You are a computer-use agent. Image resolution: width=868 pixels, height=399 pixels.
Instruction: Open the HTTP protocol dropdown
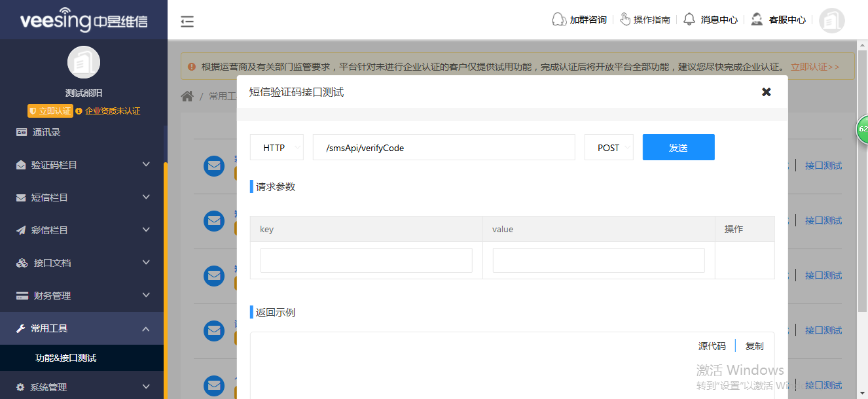[x=277, y=147]
